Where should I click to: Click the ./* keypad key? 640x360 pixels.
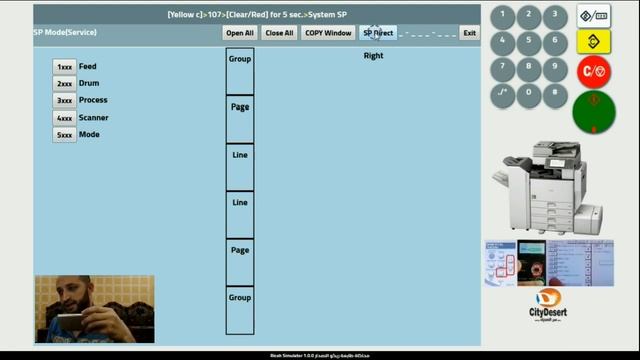coord(502,96)
